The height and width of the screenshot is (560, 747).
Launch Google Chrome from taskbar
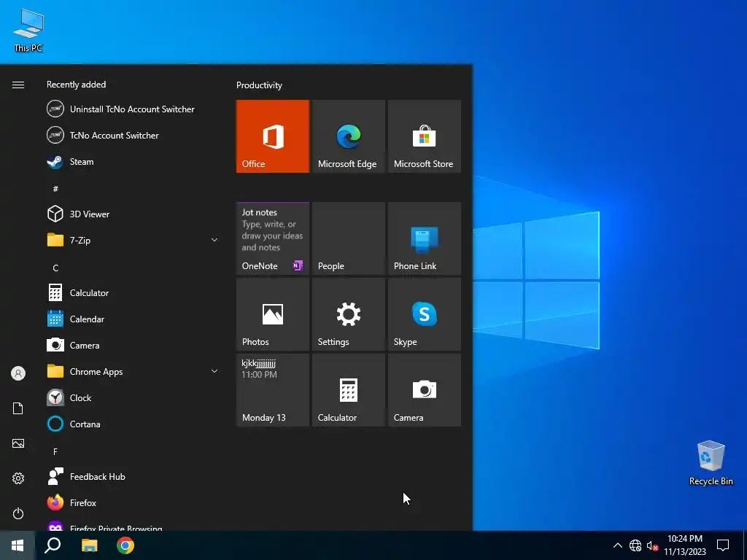[125, 545]
